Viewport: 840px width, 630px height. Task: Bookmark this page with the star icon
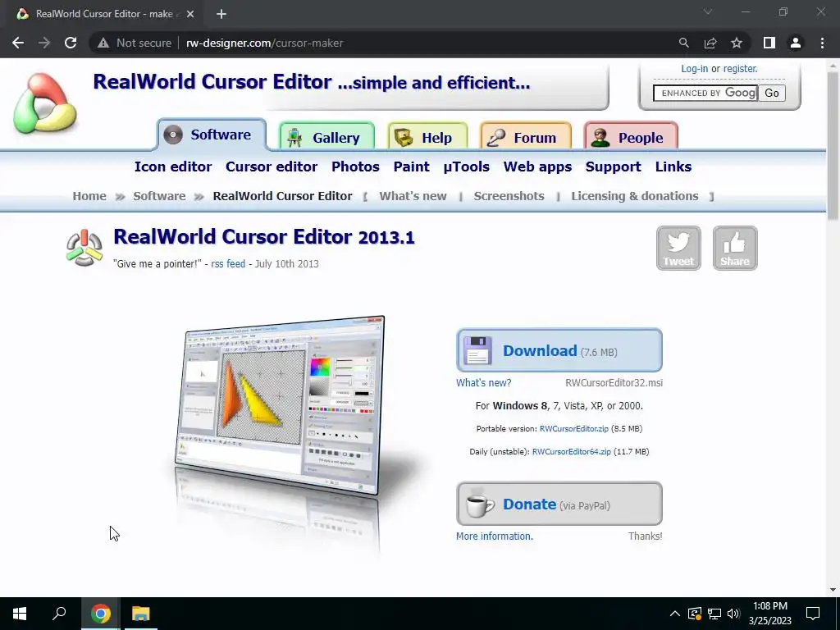pos(737,43)
